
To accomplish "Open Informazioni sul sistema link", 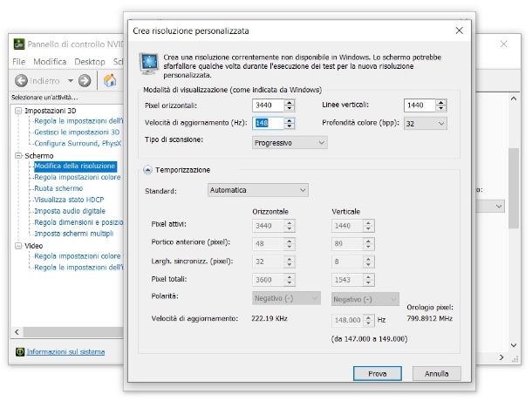I will pyautogui.click(x=65, y=352).
